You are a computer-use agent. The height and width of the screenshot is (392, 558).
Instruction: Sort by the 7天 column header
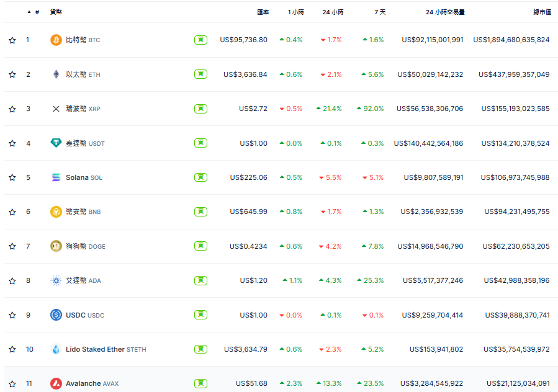(x=380, y=12)
